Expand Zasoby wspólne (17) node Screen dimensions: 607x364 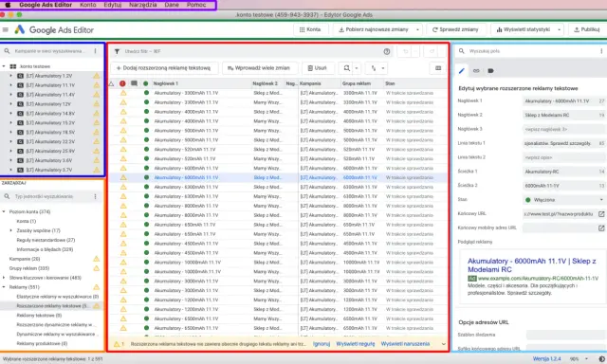click(10, 230)
